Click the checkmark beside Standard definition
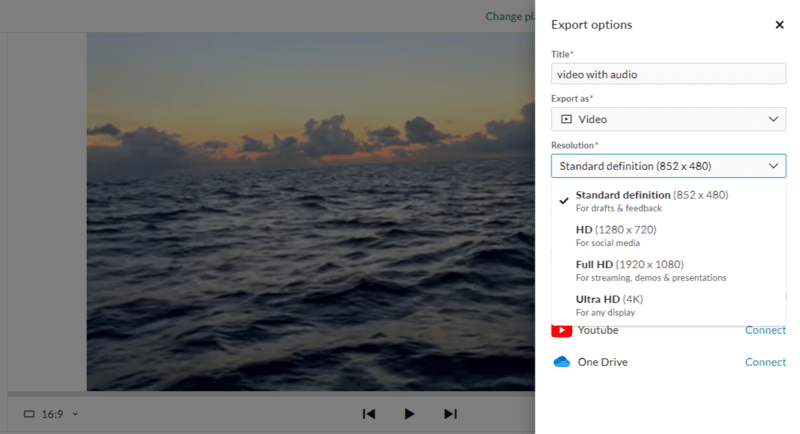The width and height of the screenshot is (800, 434). coord(564,200)
